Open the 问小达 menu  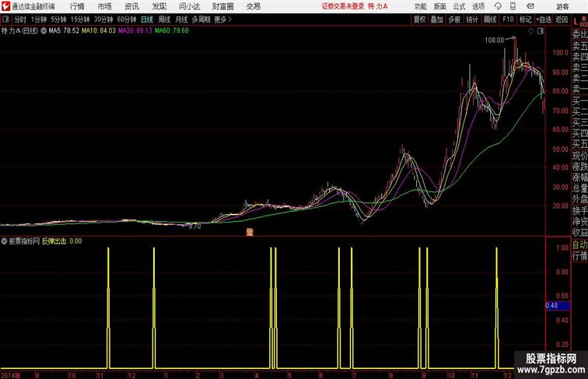coord(189,6)
